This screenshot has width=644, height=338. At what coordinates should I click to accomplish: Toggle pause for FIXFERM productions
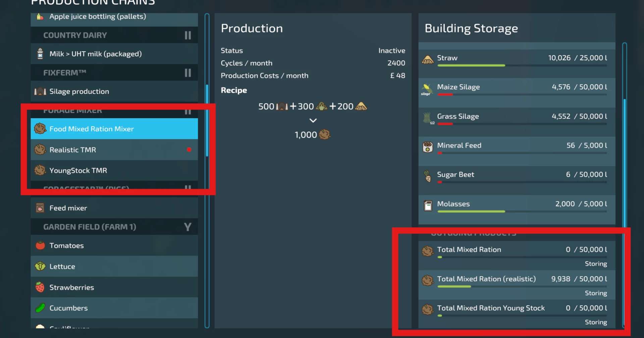[x=188, y=73]
